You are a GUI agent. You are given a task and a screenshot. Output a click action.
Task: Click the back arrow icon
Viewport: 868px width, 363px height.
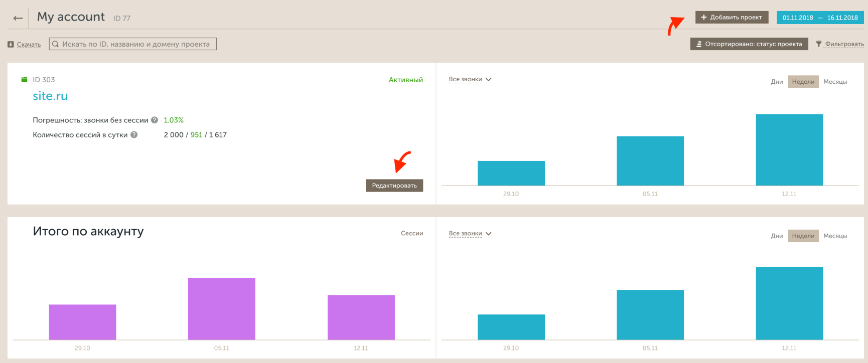point(18,18)
